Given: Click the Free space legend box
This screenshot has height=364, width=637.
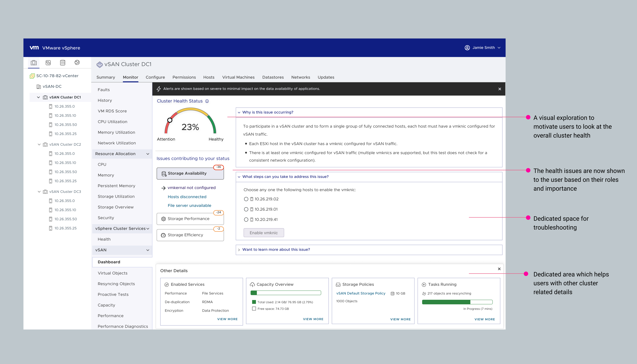Looking at the screenshot, I should click(x=254, y=309).
